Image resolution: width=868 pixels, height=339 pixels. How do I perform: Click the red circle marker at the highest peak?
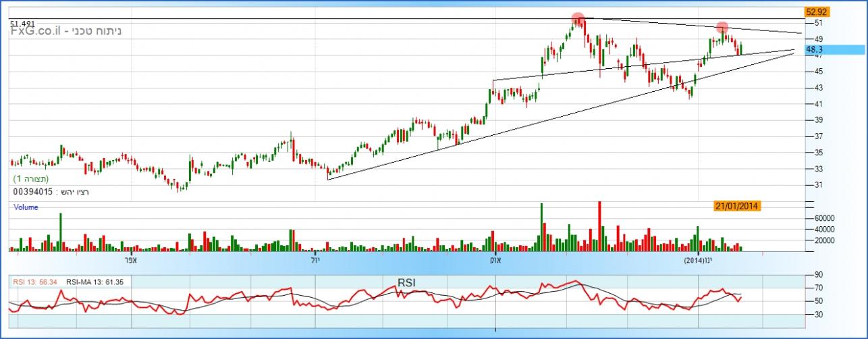pos(577,18)
